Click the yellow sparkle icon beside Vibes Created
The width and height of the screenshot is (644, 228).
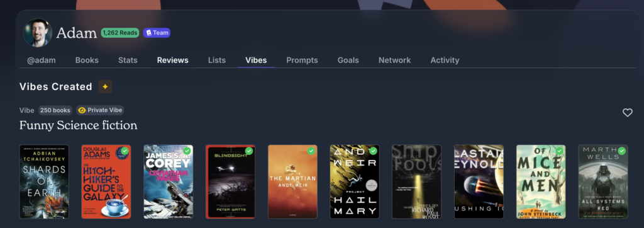pos(105,86)
